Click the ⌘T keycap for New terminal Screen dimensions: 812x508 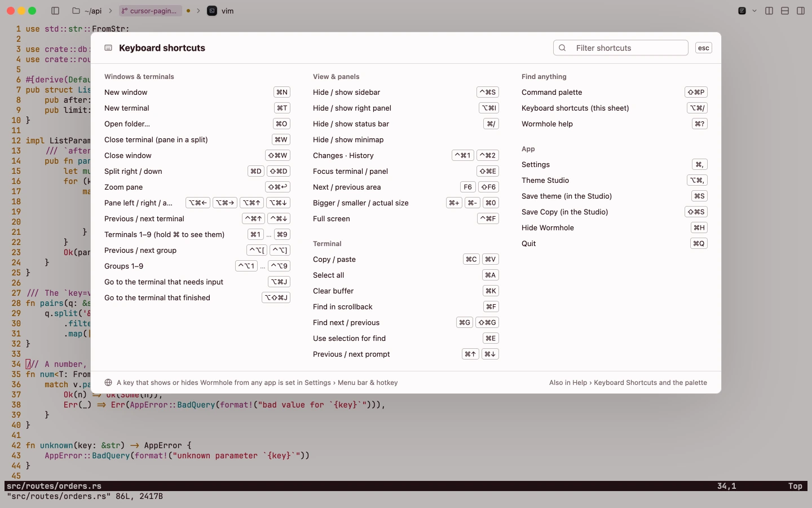[282, 108]
